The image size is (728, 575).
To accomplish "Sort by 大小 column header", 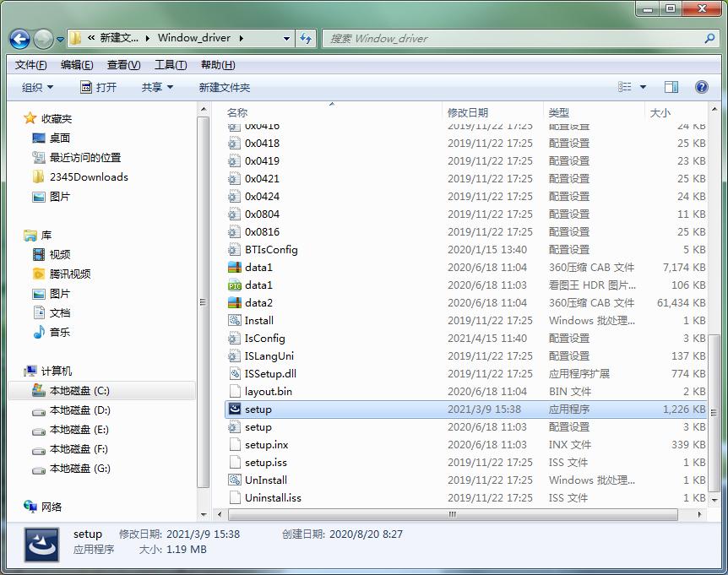I will click(660, 113).
